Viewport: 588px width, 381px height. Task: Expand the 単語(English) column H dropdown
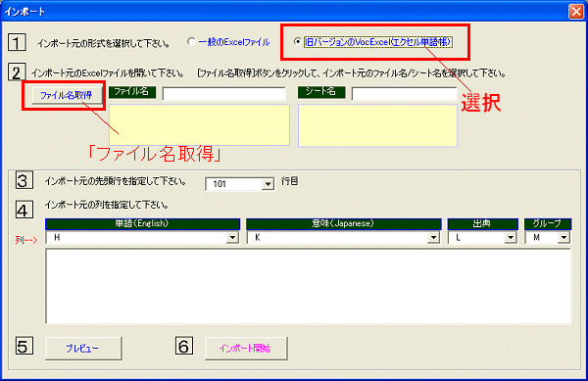pos(232,238)
